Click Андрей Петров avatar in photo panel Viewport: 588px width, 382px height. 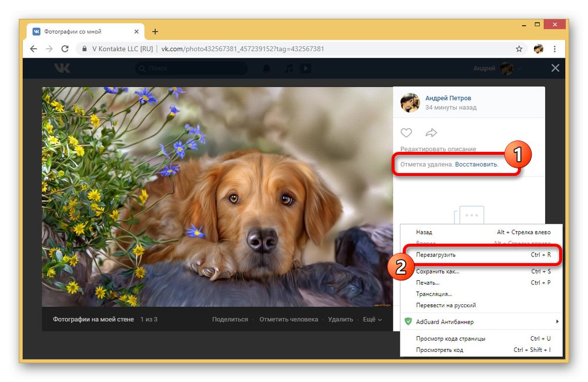click(x=410, y=102)
